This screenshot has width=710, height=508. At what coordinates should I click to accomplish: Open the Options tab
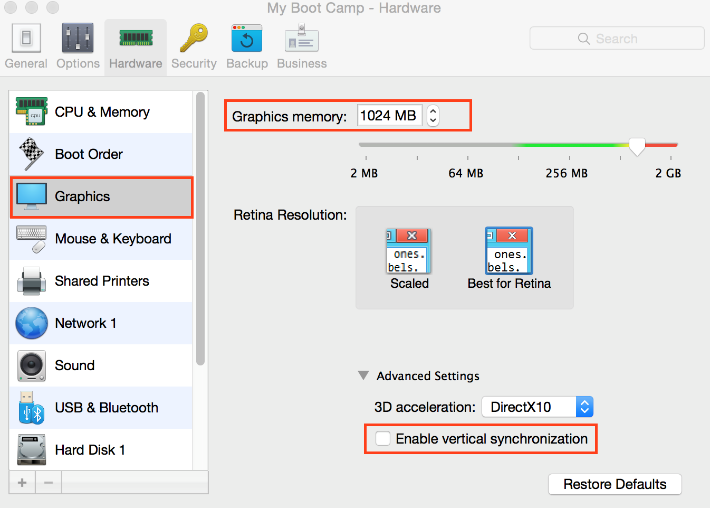[78, 46]
